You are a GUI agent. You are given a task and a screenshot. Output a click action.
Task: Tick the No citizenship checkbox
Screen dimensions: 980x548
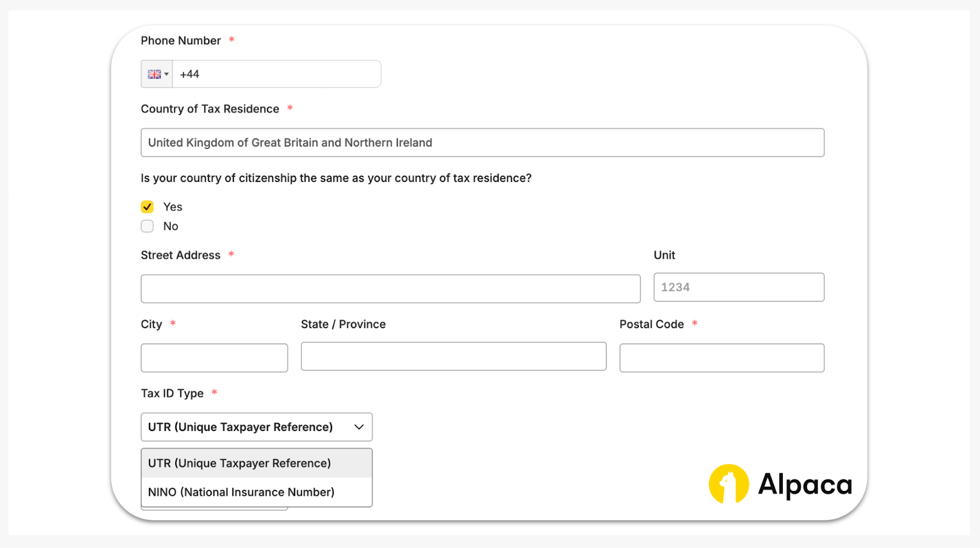(147, 226)
